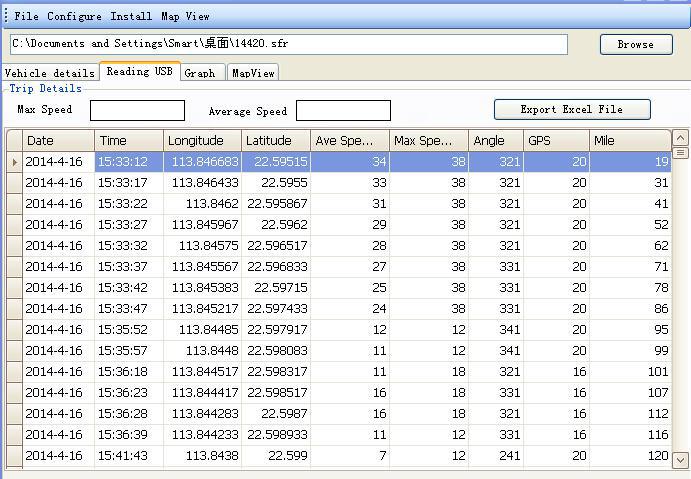Switch to the MapView tab
691x479 pixels.
pos(253,73)
